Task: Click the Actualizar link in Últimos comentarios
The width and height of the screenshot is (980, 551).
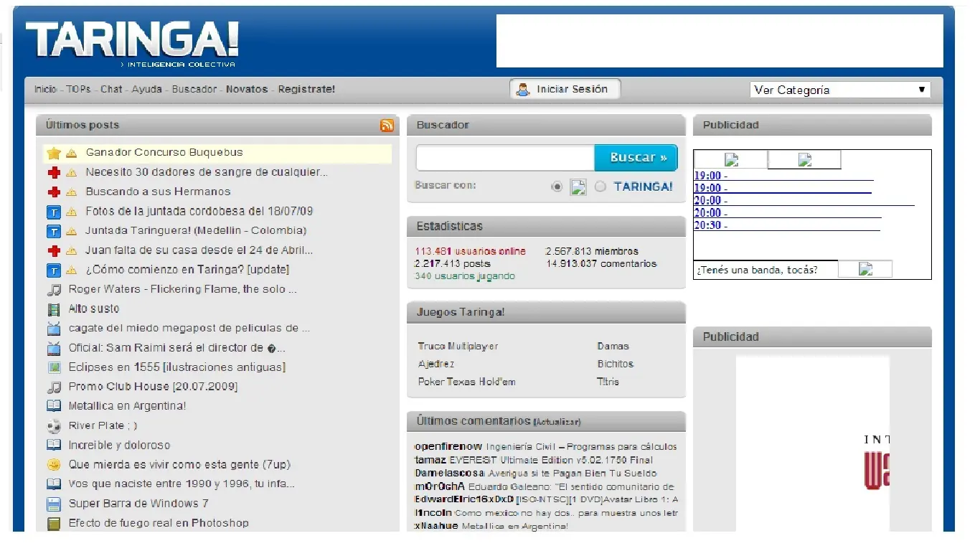Action: [x=557, y=422]
